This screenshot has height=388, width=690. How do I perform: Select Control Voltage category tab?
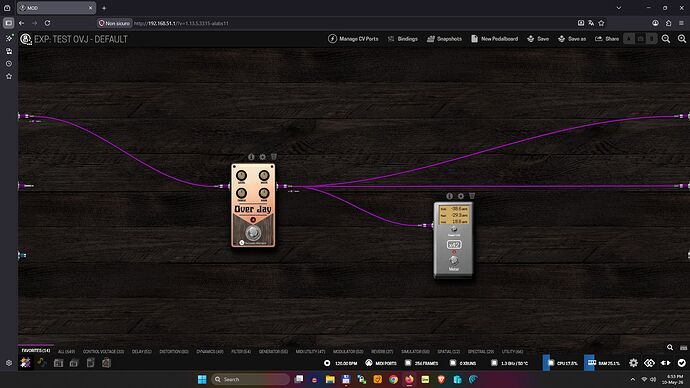(x=103, y=351)
